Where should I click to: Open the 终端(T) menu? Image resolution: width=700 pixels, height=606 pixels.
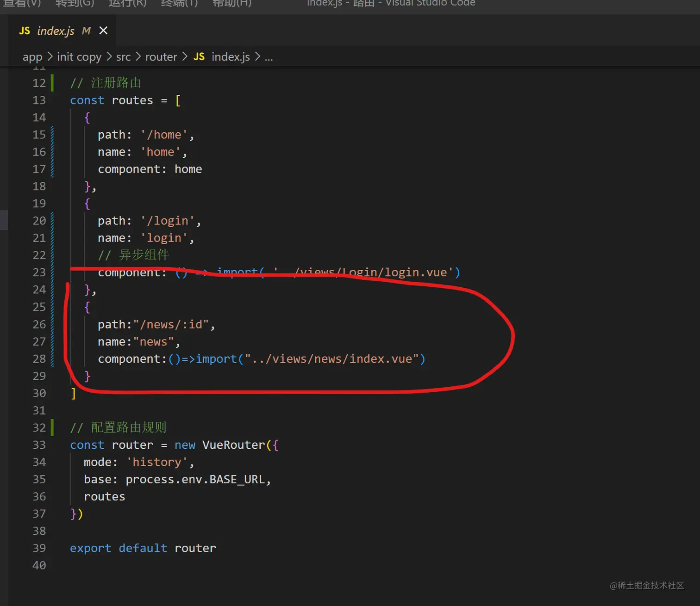179,4
